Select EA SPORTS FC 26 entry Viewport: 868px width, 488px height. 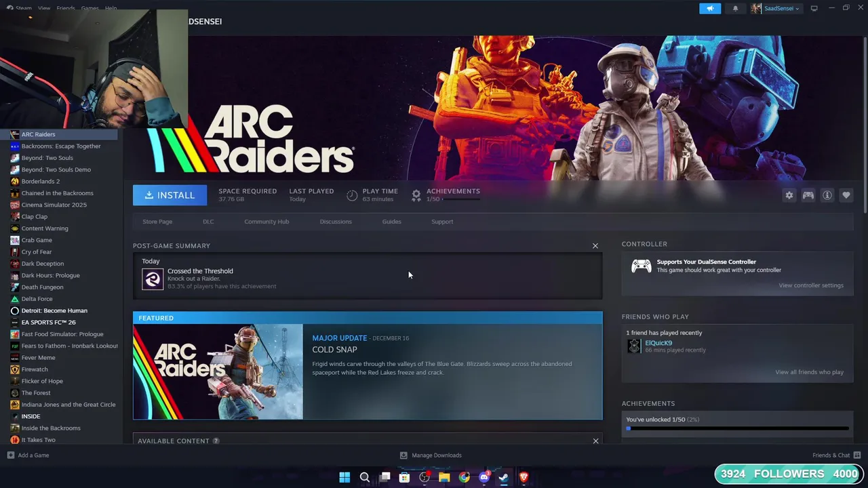click(59, 323)
